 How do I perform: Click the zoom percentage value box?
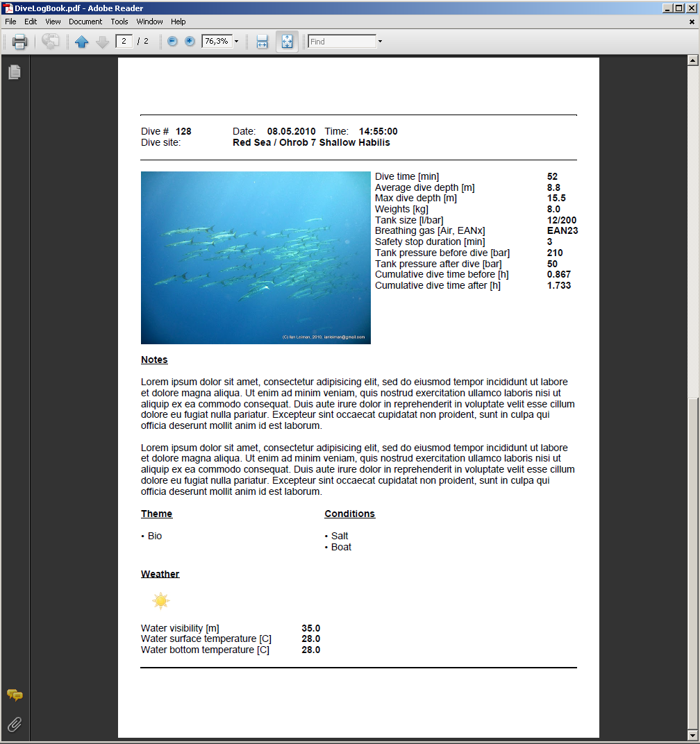216,42
